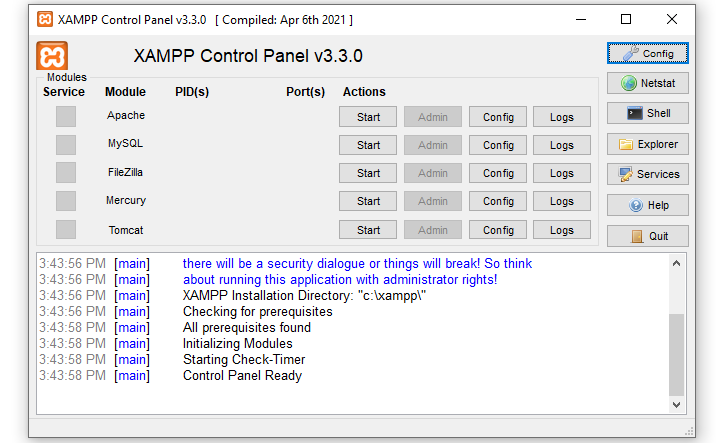The image size is (716, 443).
Task: Click the window resize grip corner
Action: click(x=689, y=432)
